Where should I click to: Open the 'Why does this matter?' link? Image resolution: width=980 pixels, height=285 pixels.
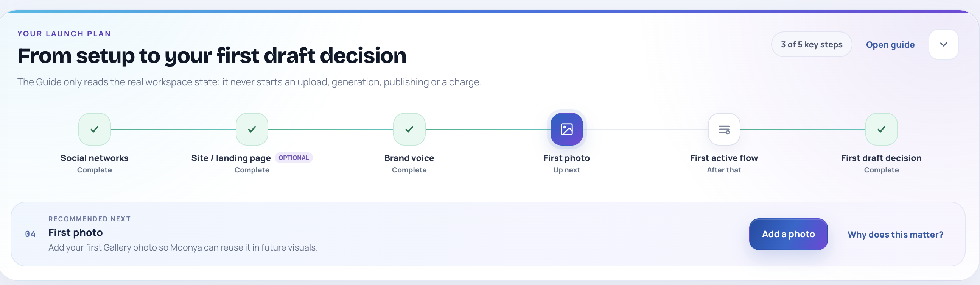click(x=895, y=235)
